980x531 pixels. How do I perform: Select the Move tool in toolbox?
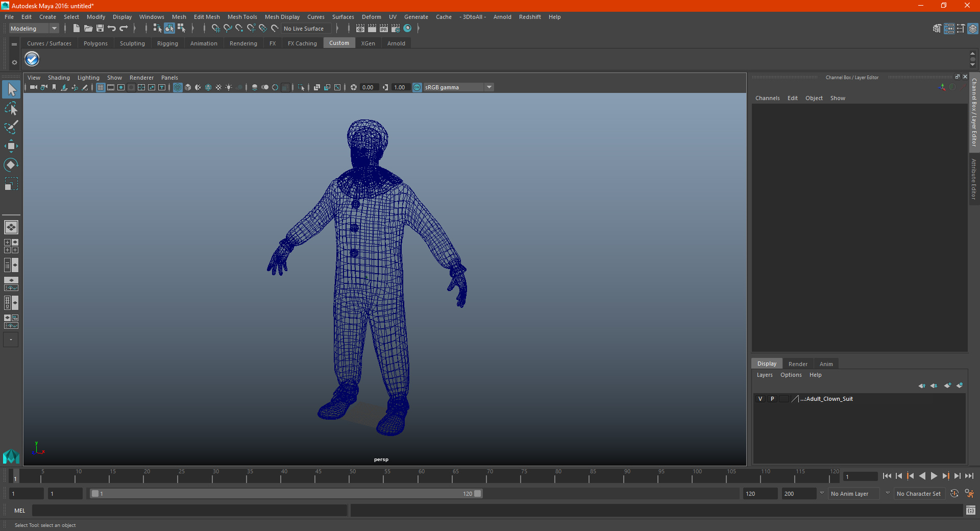coord(11,147)
